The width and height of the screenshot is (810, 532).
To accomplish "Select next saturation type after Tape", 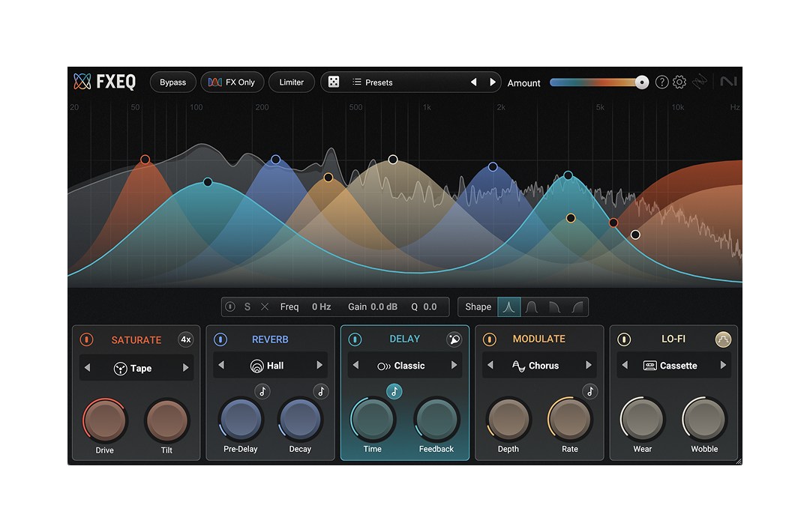I will tap(185, 368).
